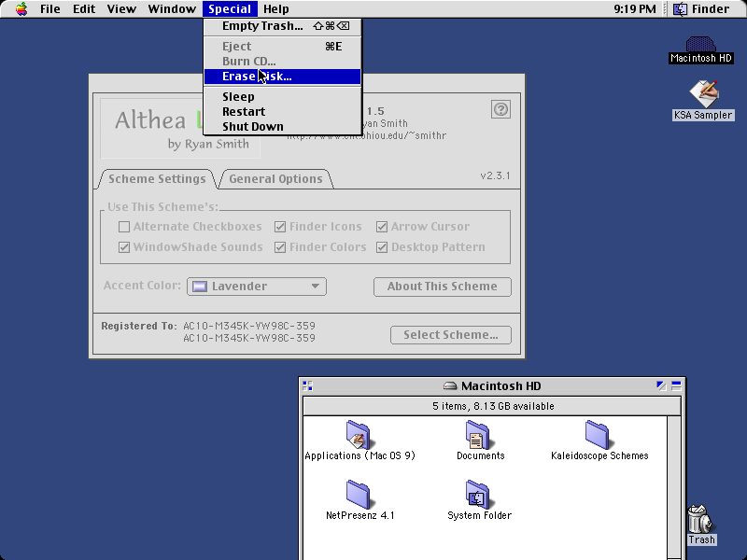The height and width of the screenshot is (560, 747).
Task: Select the Applications (Mac OS 9) folder
Action: [359, 441]
